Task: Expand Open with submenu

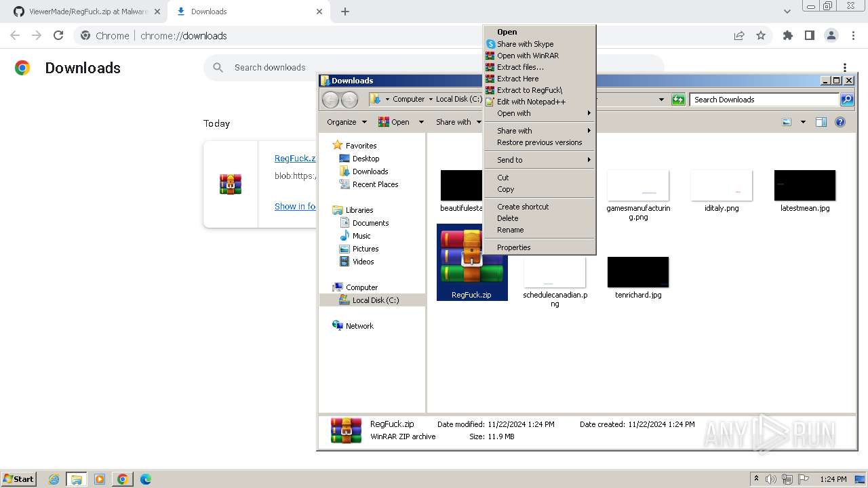Action: (540, 113)
